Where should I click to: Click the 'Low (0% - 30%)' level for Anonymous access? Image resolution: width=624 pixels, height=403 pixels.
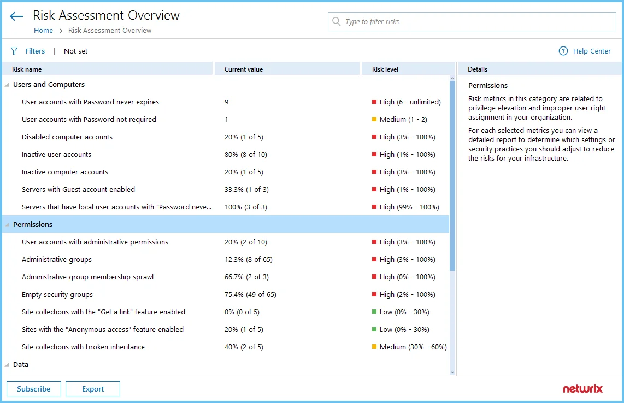click(x=404, y=329)
